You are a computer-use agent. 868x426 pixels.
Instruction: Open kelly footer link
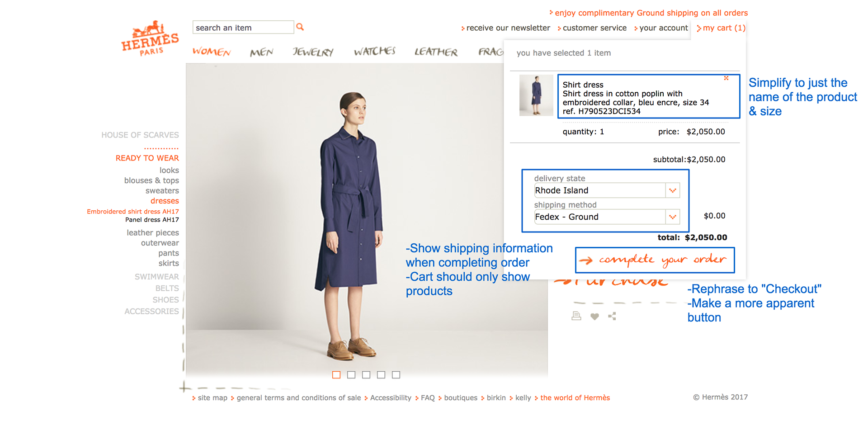point(520,398)
